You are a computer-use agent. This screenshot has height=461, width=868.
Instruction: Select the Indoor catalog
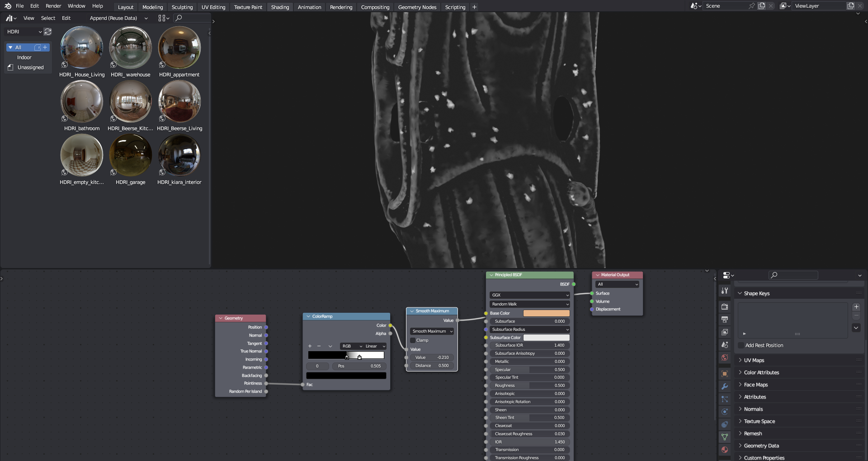24,57
